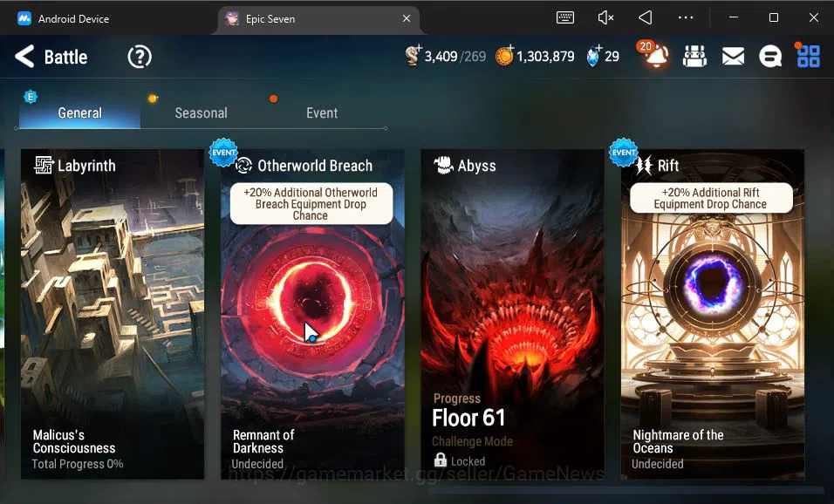Click the Otherworld Breach swirl icon
Screen dimensions: 834x504
[243, 166]
